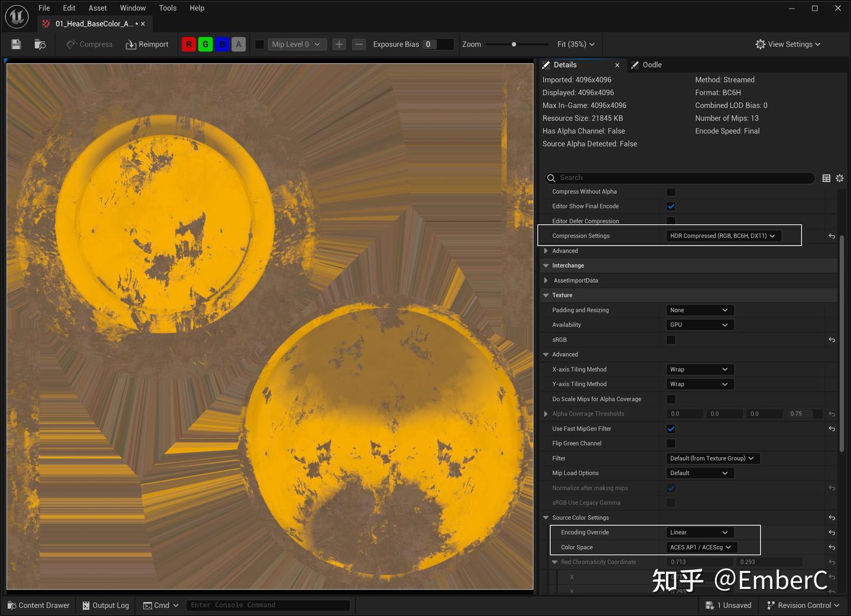Image resolution: width=851 pixels, height=616 pixels.
Task: Enable Editor Defer Compression checkbox
Action: pyautogui.click(x=671, y=221)
